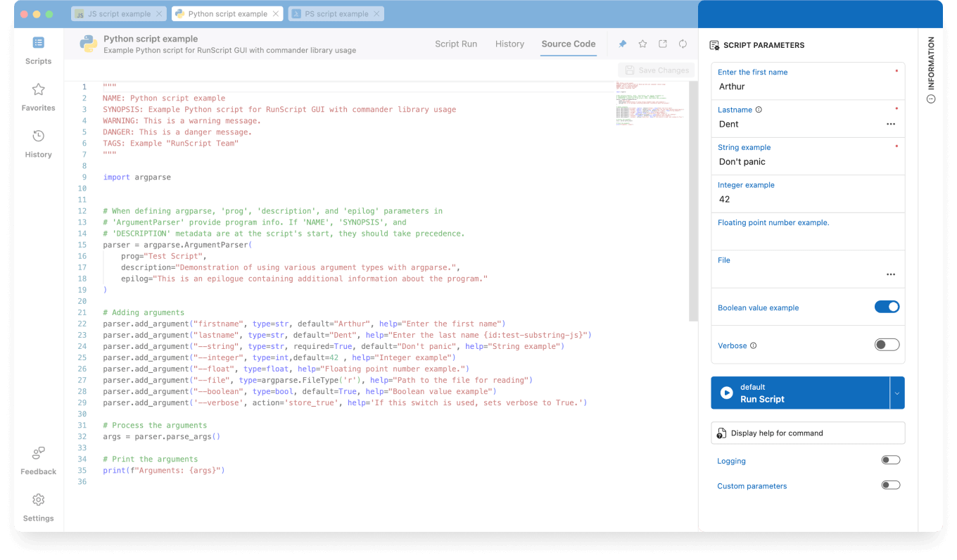Switch to the PS script example tab
The width and height of the screenshot is (957, 560).
coord(336,13)
